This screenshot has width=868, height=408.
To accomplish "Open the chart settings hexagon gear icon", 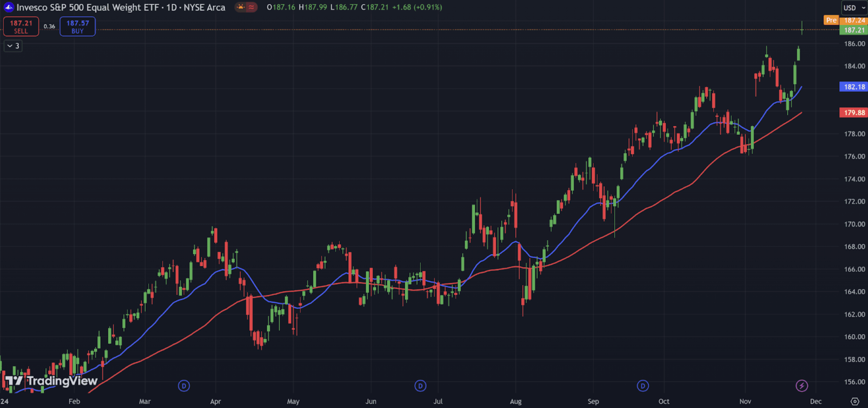I will point(854,401).
